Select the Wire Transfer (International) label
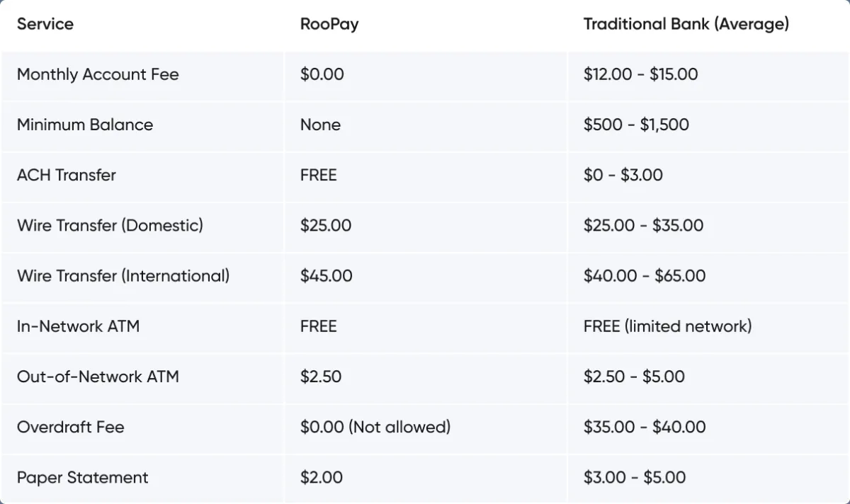 pyautogui.click(x=123, y=275)
